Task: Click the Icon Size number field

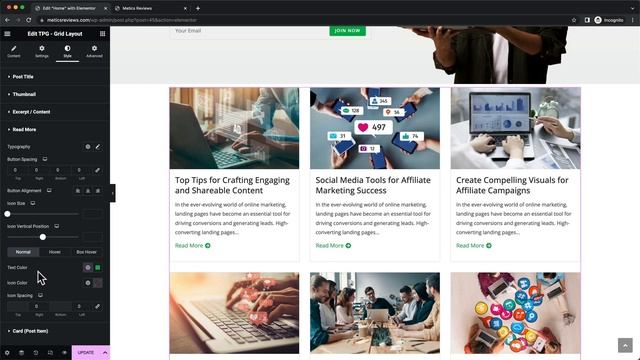Action: tap(92, 214)
